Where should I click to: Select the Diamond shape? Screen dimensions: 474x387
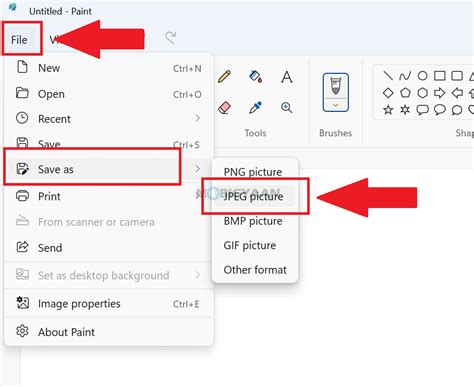[x=388, y=93]
